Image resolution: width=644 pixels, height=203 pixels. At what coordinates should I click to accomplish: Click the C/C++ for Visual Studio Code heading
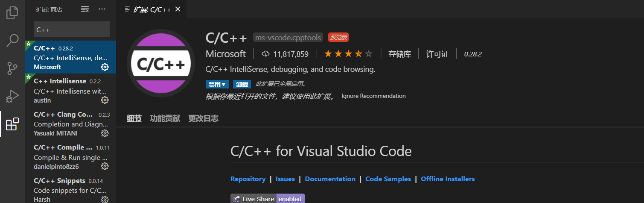coord(321,151)
